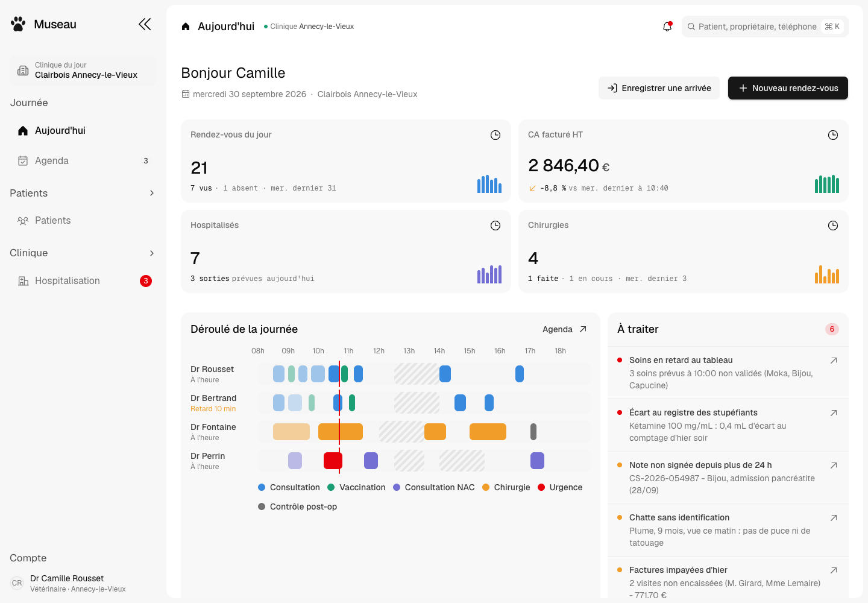This screenshot has width=868, height=603.
Task: Select Dr Perrin's red urgence appointment block
Action: [333, 461]
